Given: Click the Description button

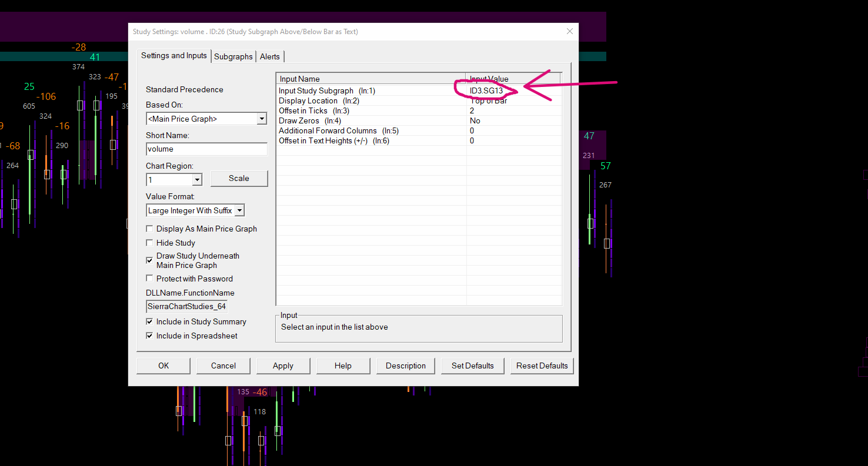Looking at the screenshot, I should point(406,366).
